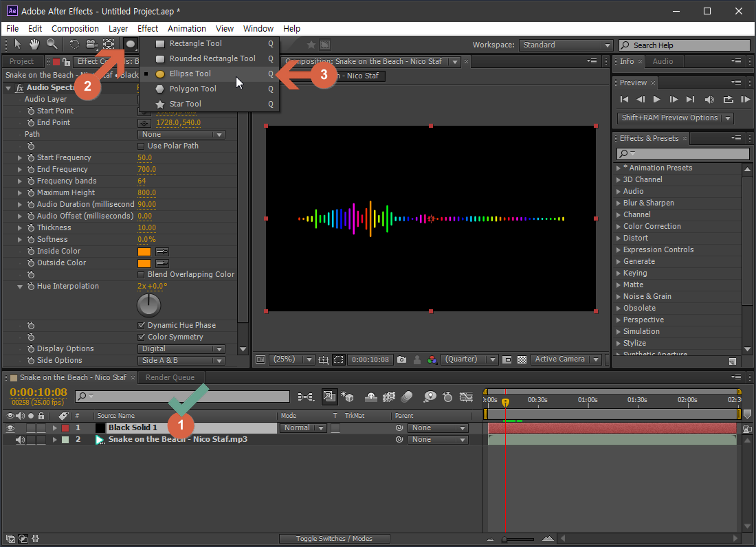Image resolution: width=756 pixels, height=547 pixels.
Task: Choose Star Tool from shape flyout
Action: (x=210, y=104)
